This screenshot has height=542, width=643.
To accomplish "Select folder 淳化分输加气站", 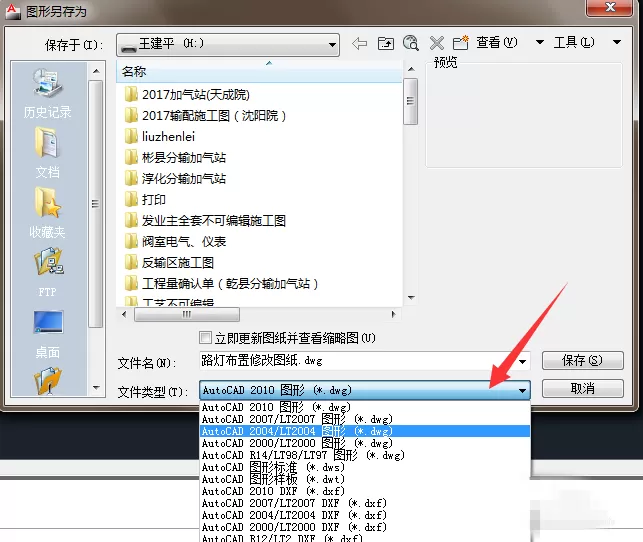I will (x=175, y=178).
